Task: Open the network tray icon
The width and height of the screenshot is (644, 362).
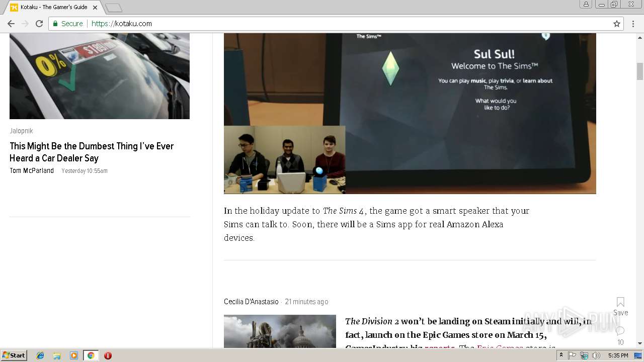Action: [584, 355]
